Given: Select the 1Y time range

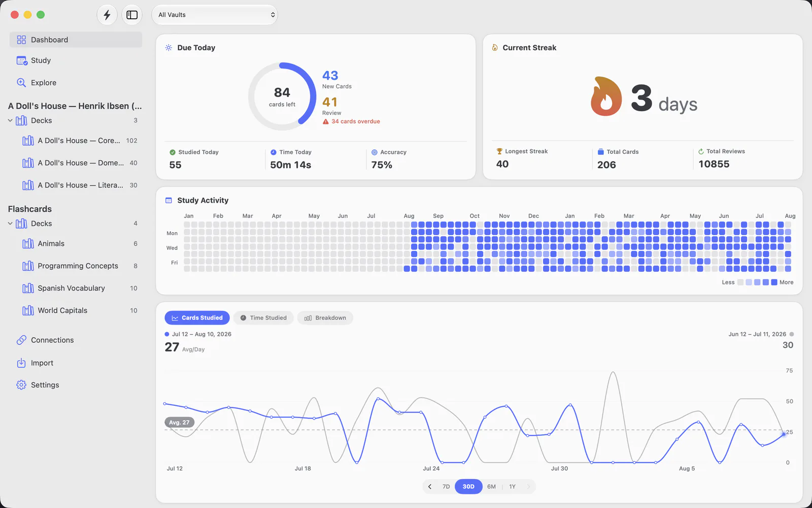Looking at the screenshot, I should coord(513,487).
